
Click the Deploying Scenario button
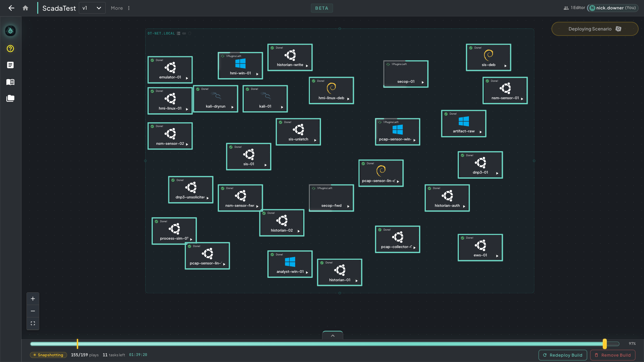pyautogui.click(x=595, y=29)
